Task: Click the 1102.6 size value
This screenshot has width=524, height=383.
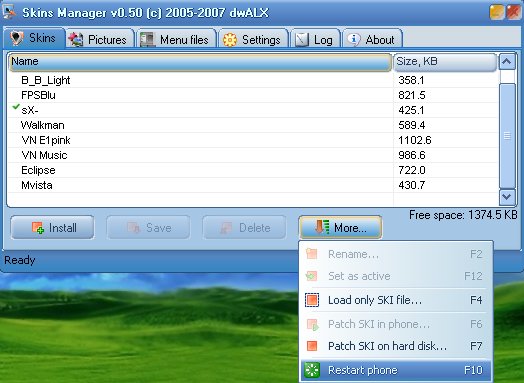Action: click(x=415, y=140)
